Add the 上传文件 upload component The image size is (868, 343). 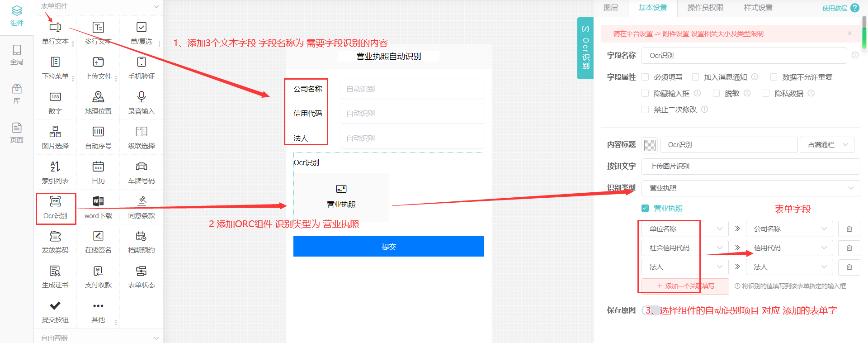click(98, 68)
